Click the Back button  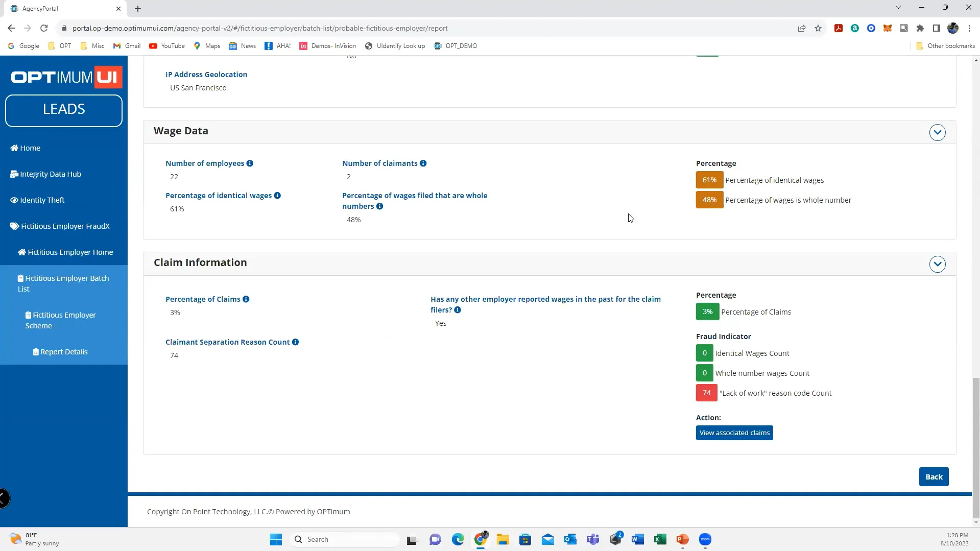[x=934, y=477]
